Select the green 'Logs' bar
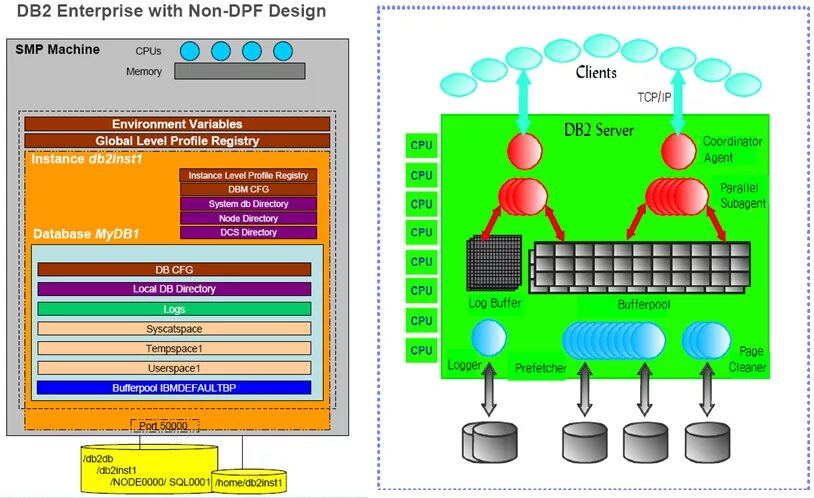 (x=174, y=309)
